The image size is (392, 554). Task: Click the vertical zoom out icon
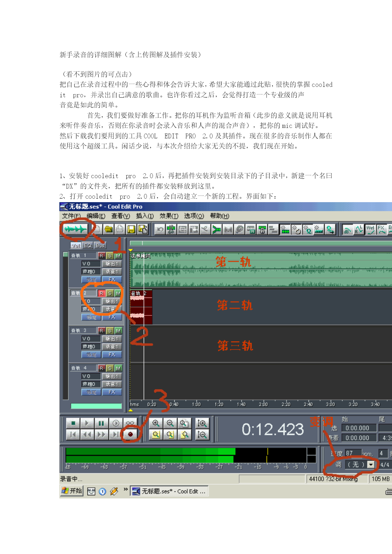click(202, 435)
